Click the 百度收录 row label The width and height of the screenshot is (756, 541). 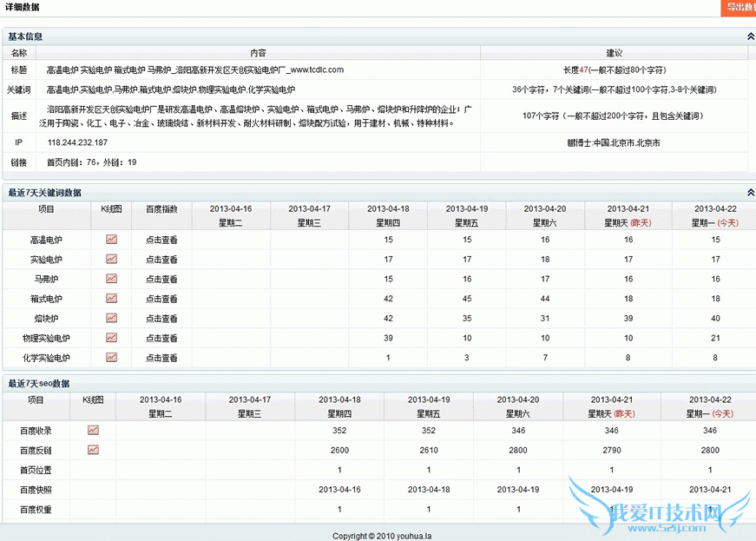[x=36, y=431]
